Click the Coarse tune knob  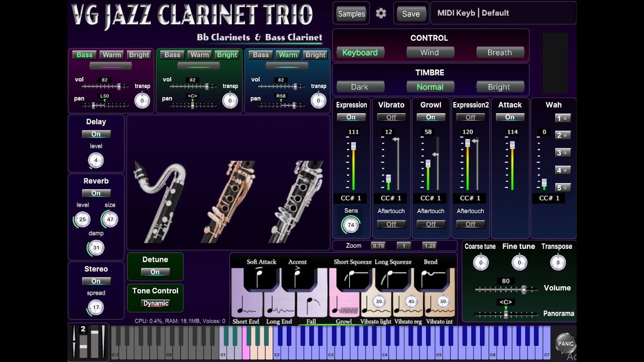[x=480, y=262]
